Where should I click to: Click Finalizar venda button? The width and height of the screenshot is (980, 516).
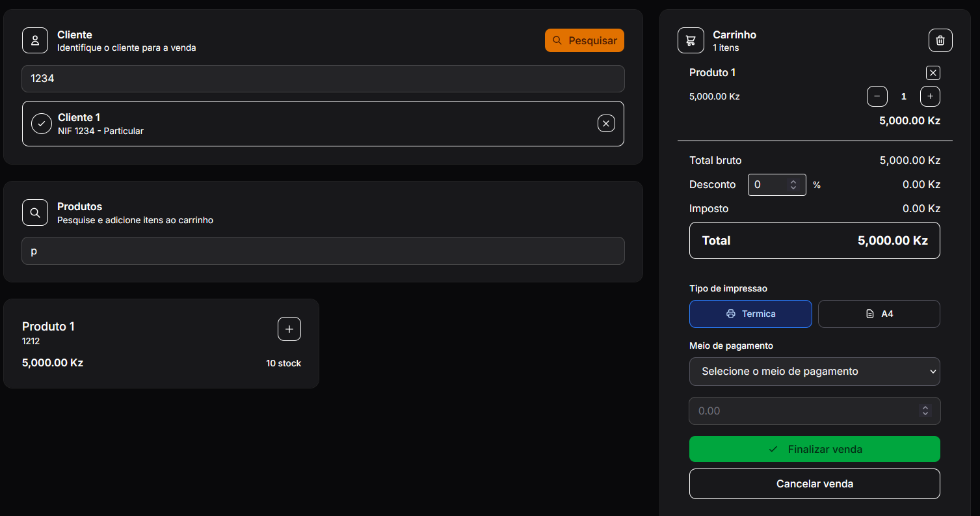click(814, 449)
